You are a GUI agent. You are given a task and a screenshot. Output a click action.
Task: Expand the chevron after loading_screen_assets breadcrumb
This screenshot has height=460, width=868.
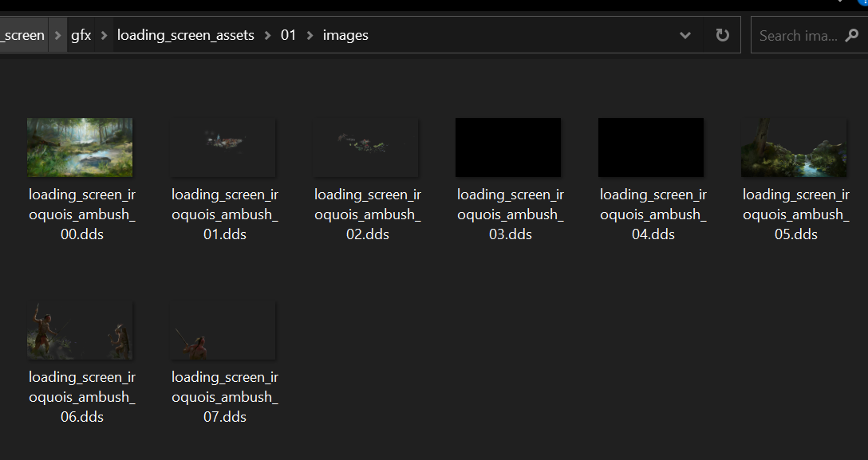268,35
